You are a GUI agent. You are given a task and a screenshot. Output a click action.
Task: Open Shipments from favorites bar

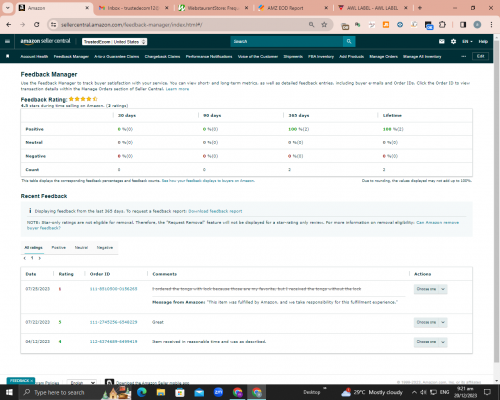pos(293,56)
